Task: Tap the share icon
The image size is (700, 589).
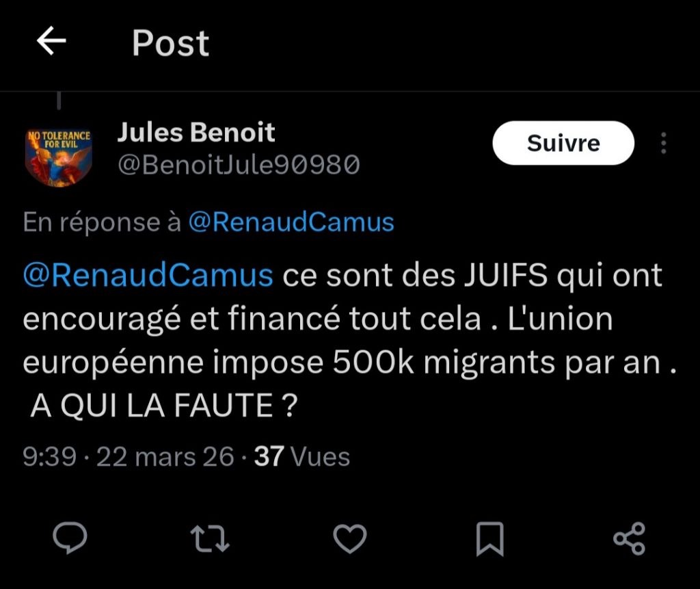Action: [x=629, y=538]
